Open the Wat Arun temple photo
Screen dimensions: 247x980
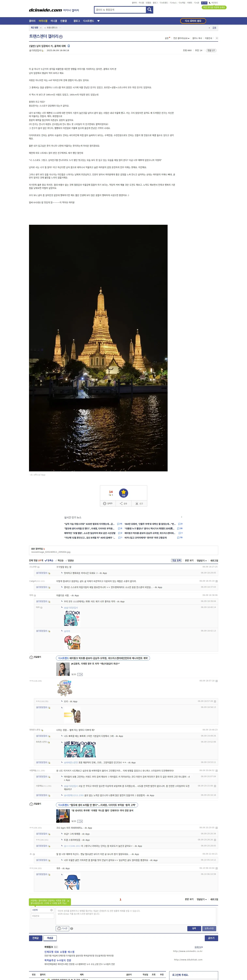(x=98, y=348)
